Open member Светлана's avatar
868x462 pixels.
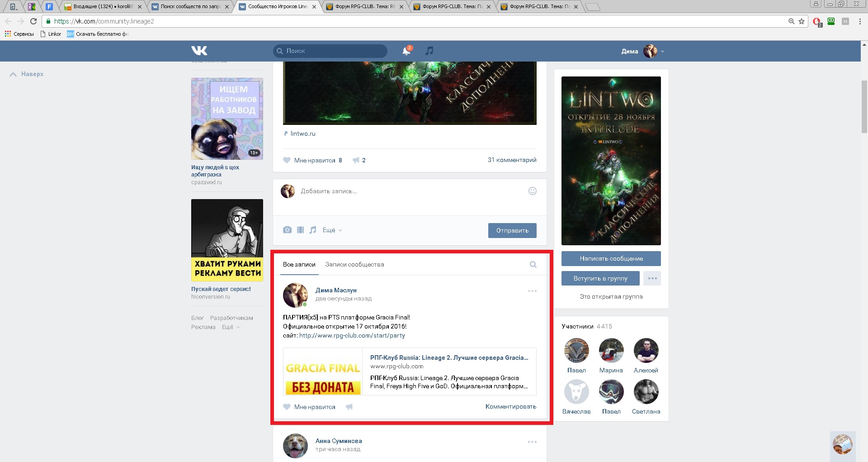pos(646,391)
